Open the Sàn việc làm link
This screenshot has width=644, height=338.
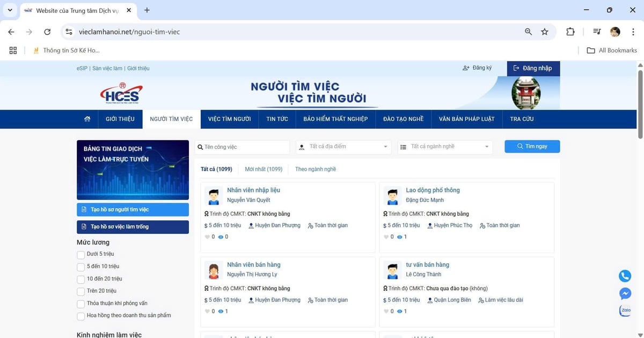tap(107, 68)
